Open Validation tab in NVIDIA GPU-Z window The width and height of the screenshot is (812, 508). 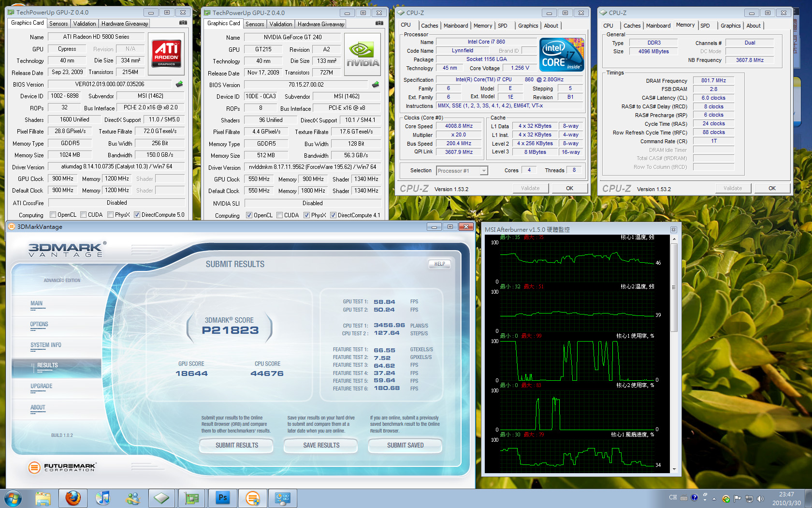coord(281,24)
